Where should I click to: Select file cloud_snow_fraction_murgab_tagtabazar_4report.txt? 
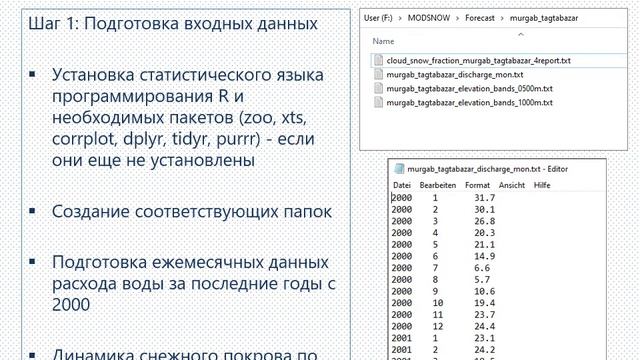pyautogui.click(x=478, y=60)
